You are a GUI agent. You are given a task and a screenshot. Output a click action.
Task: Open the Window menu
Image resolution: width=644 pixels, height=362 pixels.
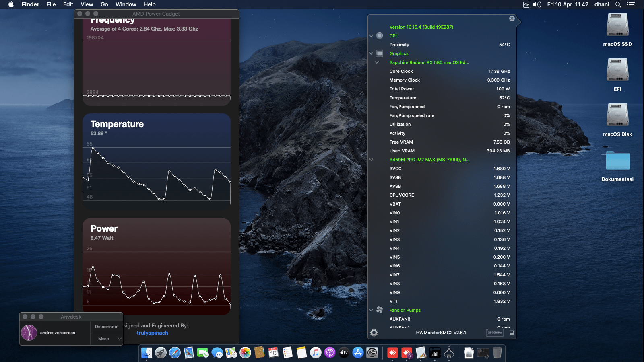click(126, 4)
